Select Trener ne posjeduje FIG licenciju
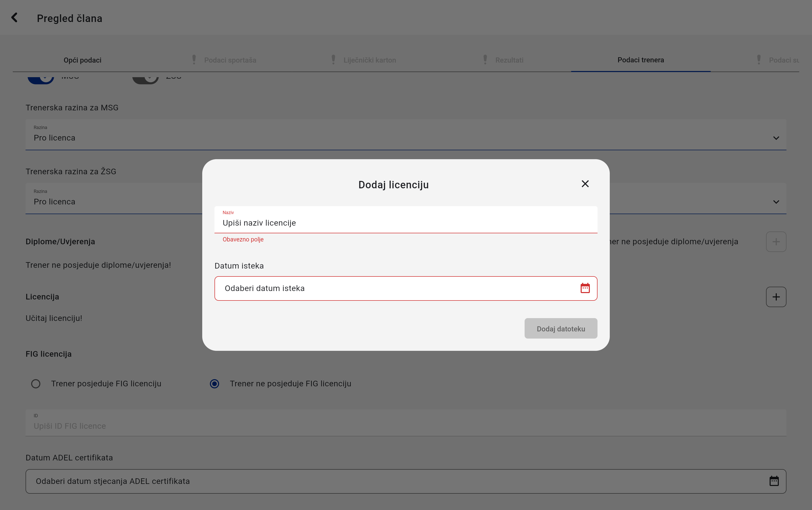Screen dimensions: 812x510 coord(214,384)
